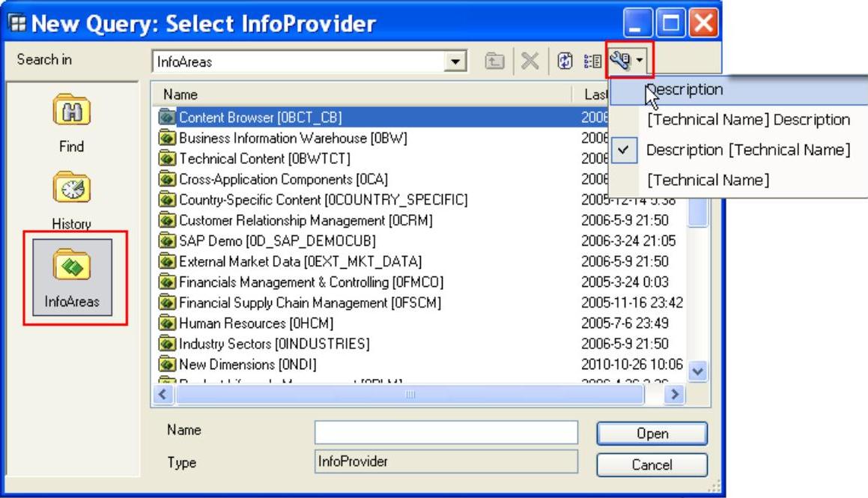Select SAP Demo [0D_SAP_DEMOCUB] row
868x498 pixels.
[421, 240]
